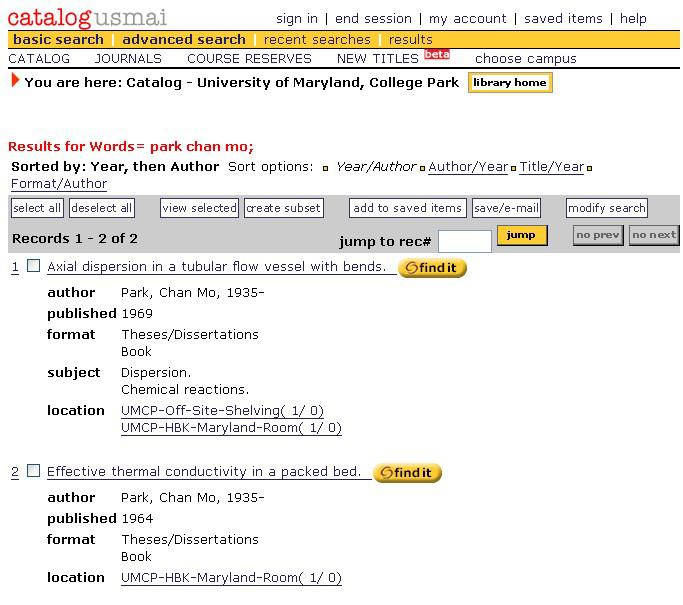Open Effective thermal conductivity title link
Screen dimensions: 683x605
tap(204, 472)
